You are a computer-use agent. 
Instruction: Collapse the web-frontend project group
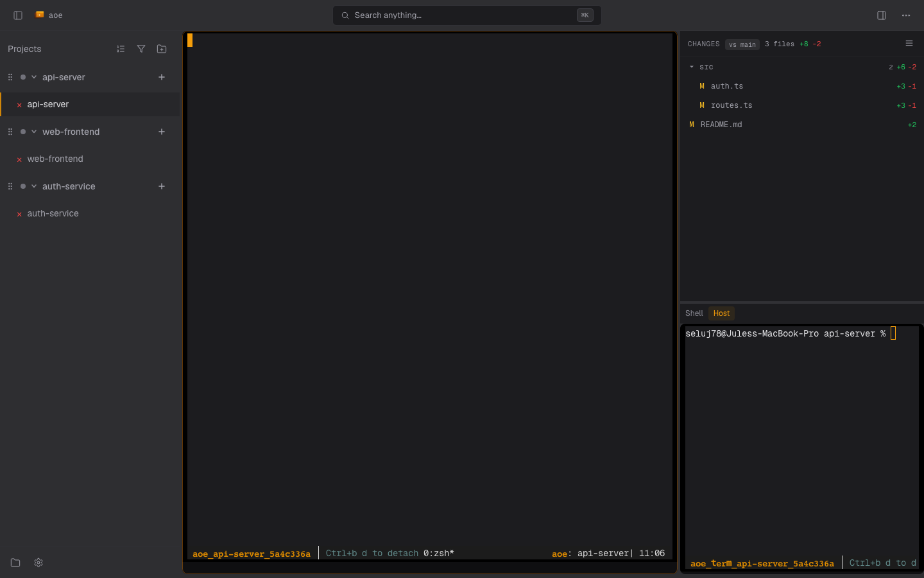click(x=34, y=132)
